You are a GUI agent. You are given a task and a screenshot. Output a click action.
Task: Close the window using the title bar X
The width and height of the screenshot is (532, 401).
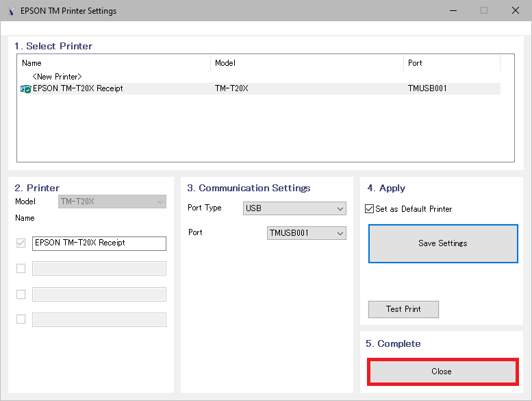coord(516,10)
